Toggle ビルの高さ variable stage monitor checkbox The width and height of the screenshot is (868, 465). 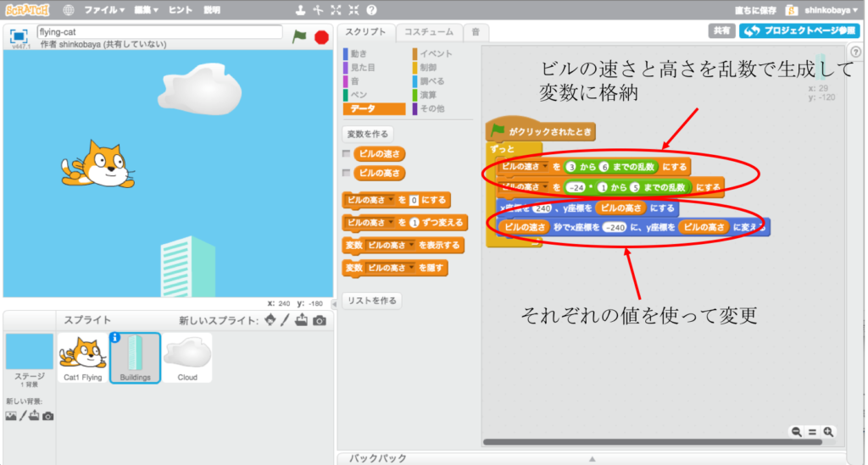[347, 173]
